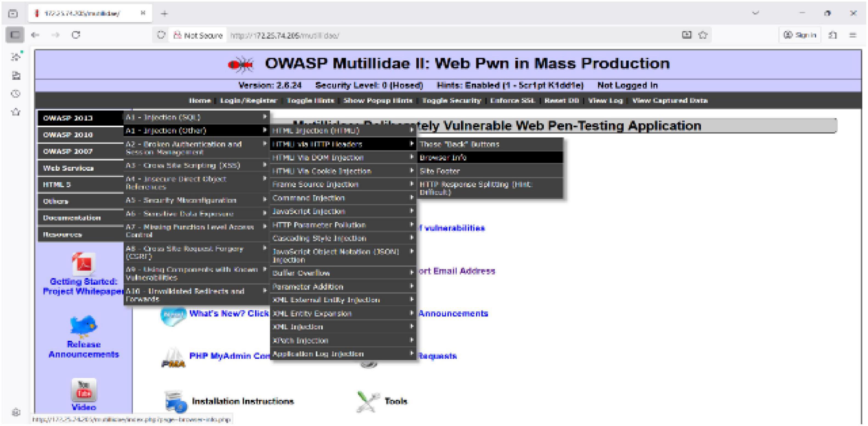Click the Tools wrench icon
This screenshot has width=868, height=426.
pyautogui.click(x=368, y=401)
